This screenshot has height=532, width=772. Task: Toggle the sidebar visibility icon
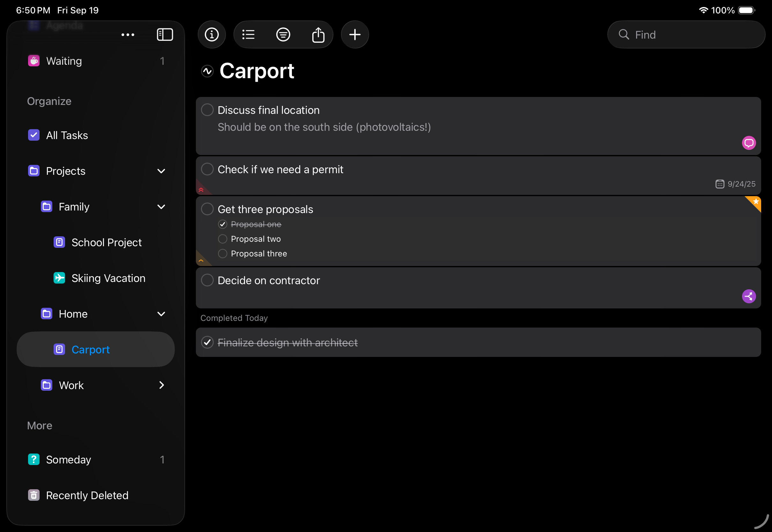(165, 35)
